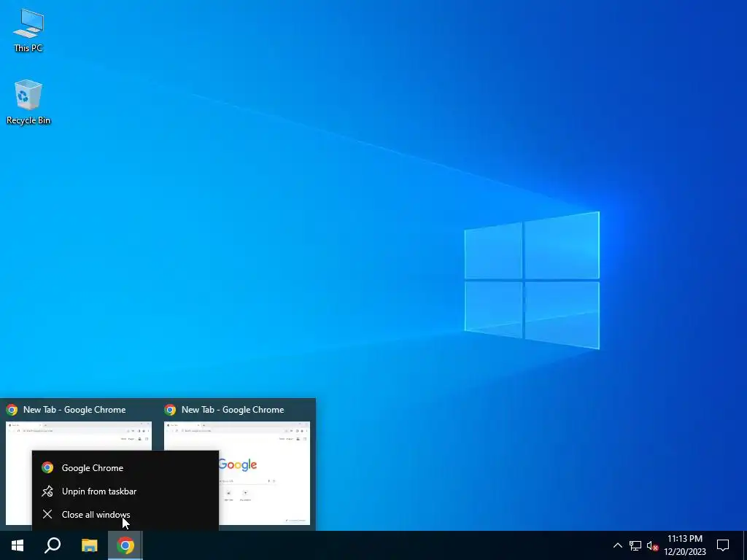Click the Show desktop strip at taskbar end

click(745, 545)
